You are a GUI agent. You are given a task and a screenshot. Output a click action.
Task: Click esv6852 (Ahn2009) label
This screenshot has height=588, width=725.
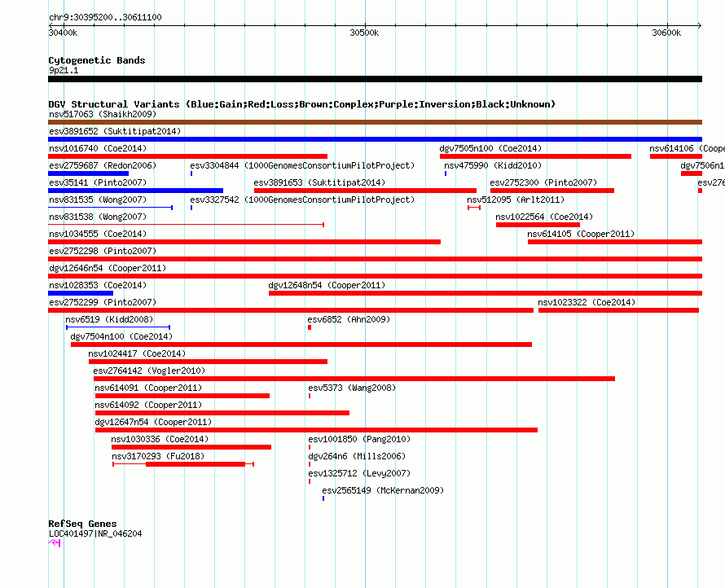[349, 319]
